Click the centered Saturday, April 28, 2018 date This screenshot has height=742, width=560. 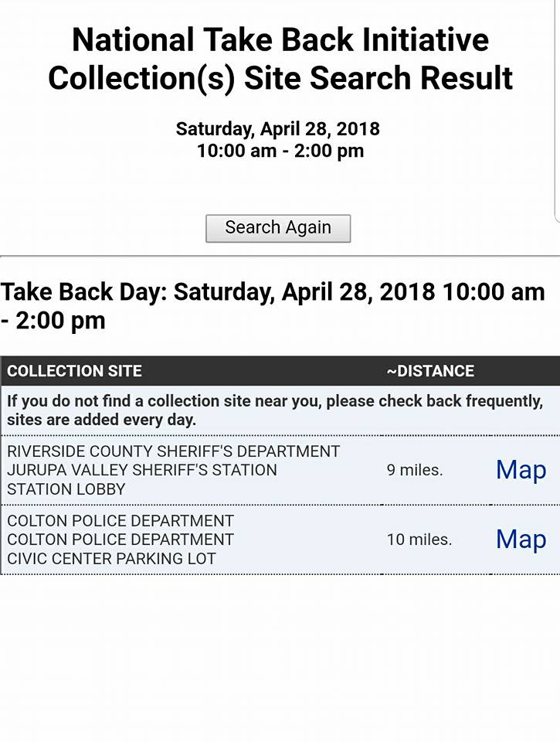click(278, 129)
